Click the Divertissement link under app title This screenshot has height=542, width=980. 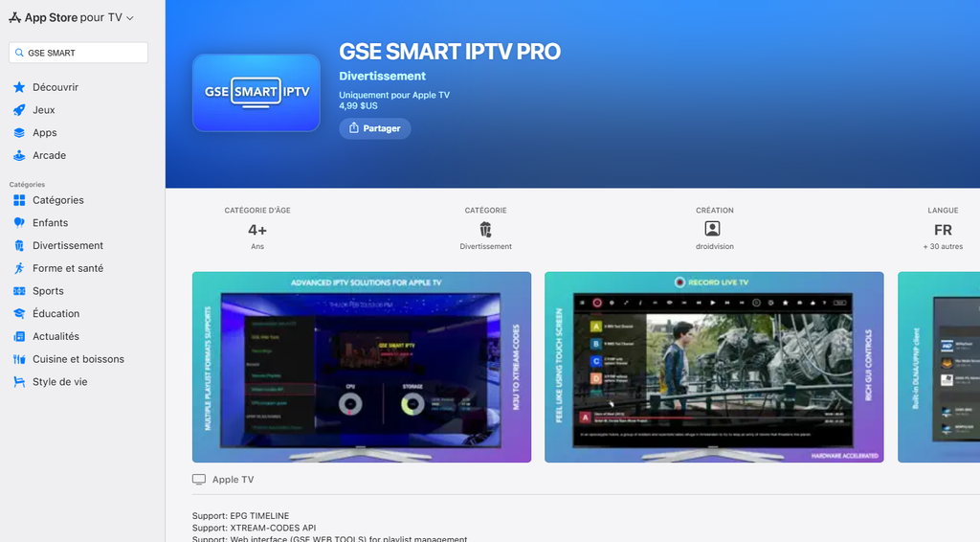coord(382,76)
